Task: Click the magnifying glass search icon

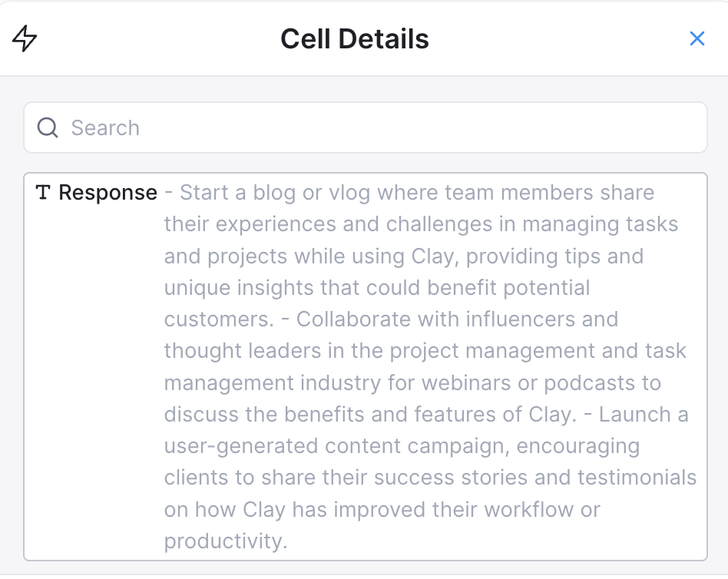Action: [x=48, y=127]
